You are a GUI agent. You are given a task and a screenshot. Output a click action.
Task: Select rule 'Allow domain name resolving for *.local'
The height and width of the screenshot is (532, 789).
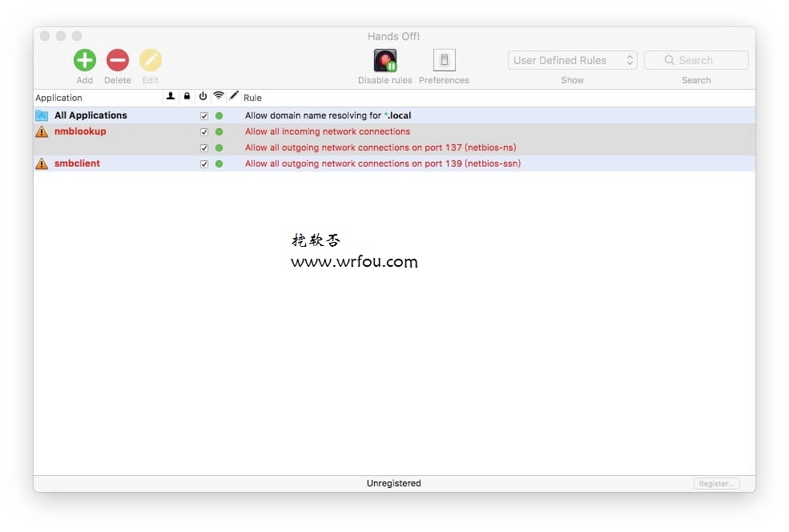328,115
